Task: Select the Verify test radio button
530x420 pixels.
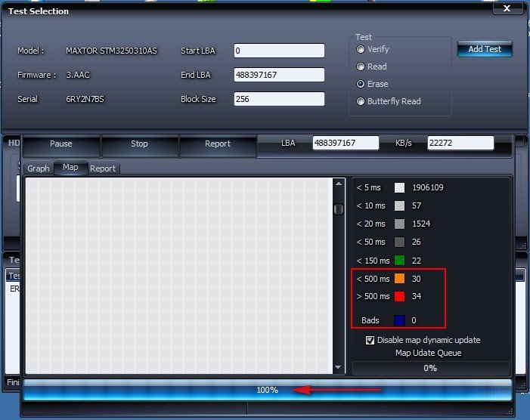Action: 361,49
